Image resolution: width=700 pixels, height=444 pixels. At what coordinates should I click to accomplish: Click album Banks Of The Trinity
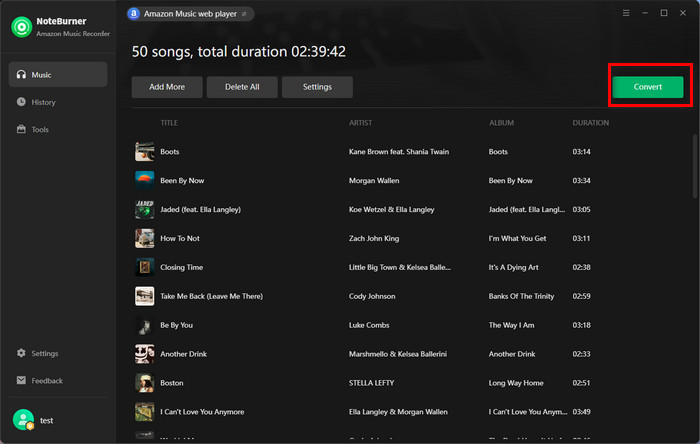pyautogui.click(x=521, y=296)
